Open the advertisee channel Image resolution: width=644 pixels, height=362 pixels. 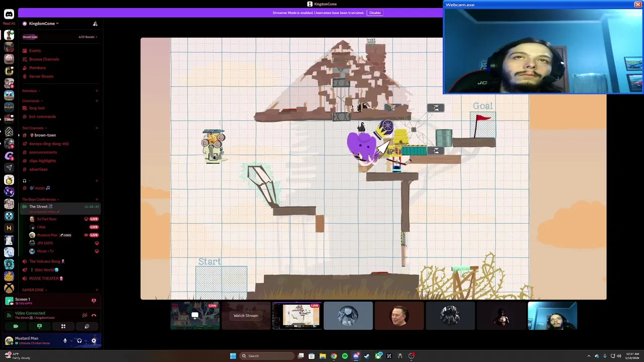point(38,169)
